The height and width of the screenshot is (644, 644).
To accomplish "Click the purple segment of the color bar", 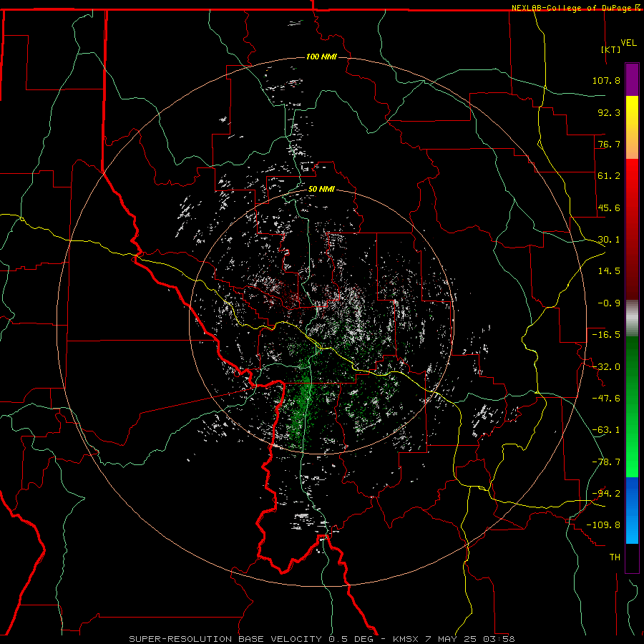I will pyautogui.click(x=632, y=79).
